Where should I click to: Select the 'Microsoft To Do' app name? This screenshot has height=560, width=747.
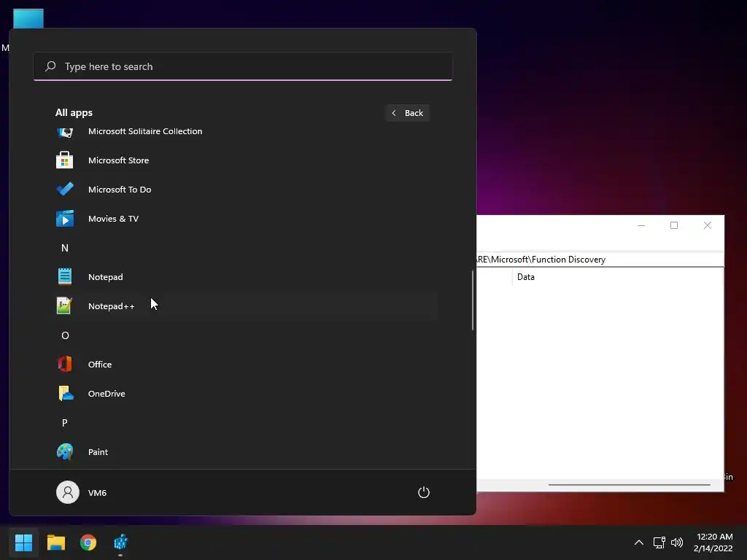[x=120, y=190]
